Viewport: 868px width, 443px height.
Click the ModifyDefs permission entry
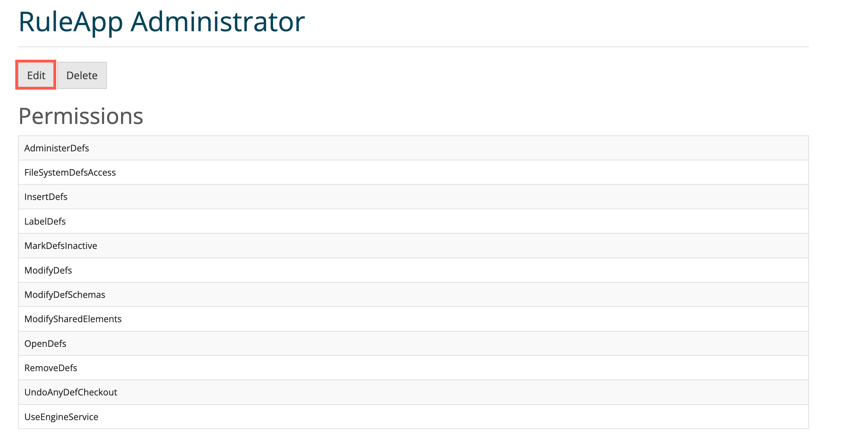[x=48, y=270]
